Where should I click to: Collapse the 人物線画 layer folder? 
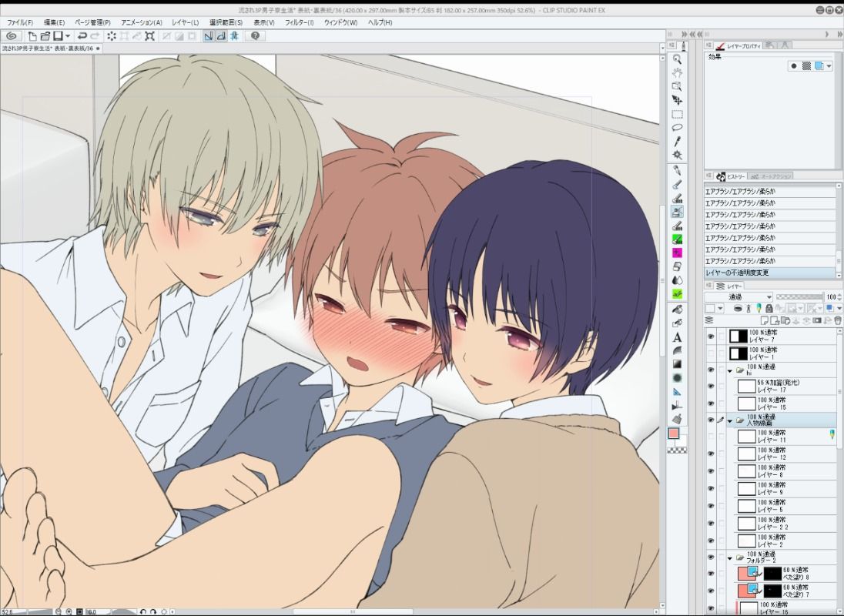731,421
